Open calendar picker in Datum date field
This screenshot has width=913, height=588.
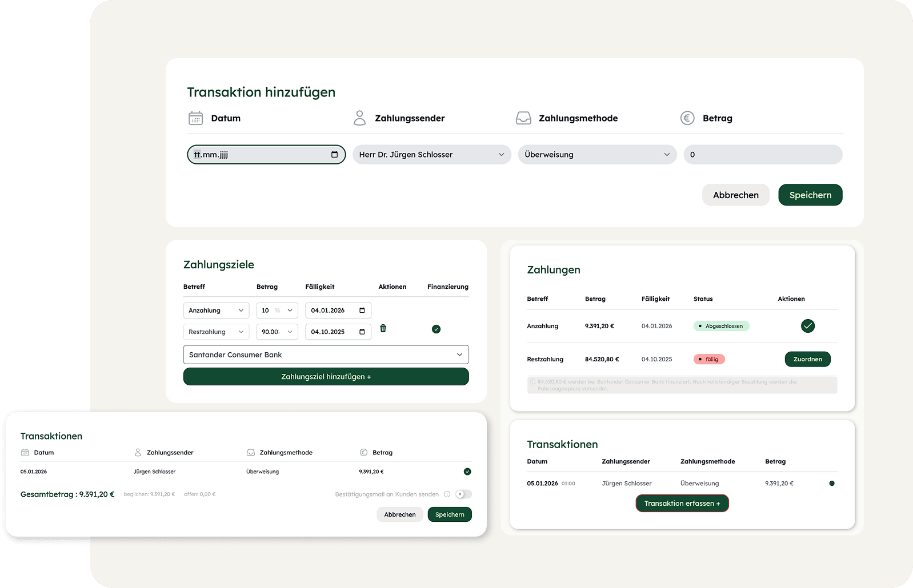coord(334,155)
